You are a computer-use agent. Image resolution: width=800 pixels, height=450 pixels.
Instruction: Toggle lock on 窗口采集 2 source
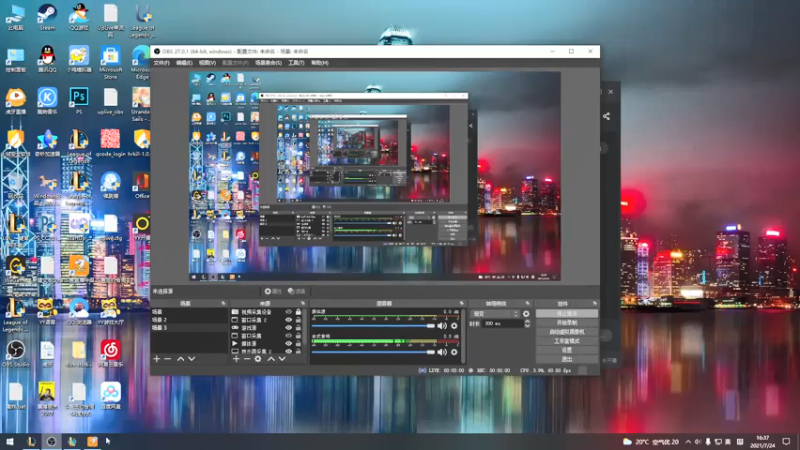(298, 320)
